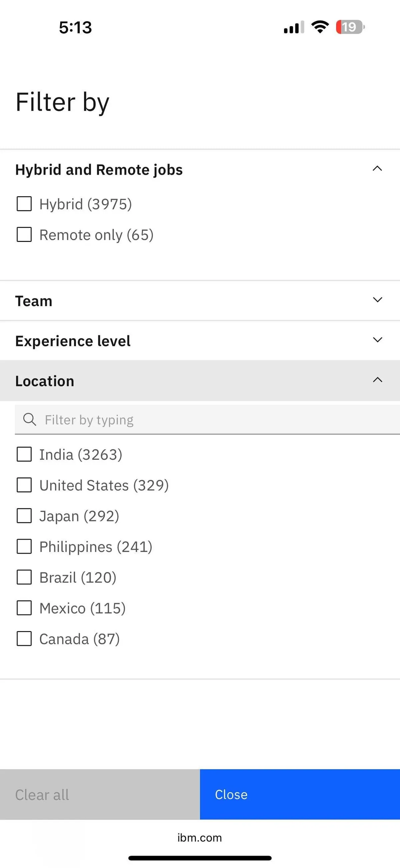Check the Hybrid (3975) checkbox
400x868 pixels.
point(24,204)
